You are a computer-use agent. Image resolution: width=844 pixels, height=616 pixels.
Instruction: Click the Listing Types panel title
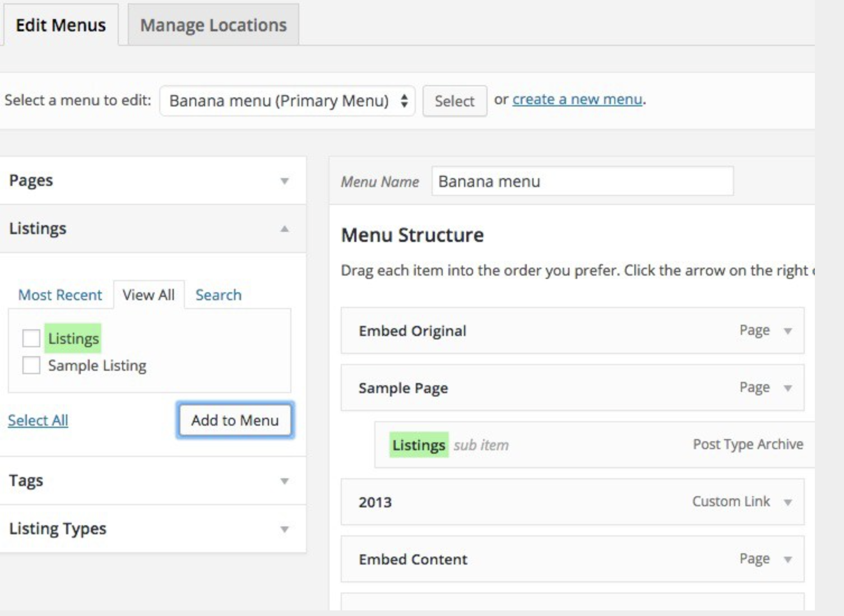(x=58, y=529)
